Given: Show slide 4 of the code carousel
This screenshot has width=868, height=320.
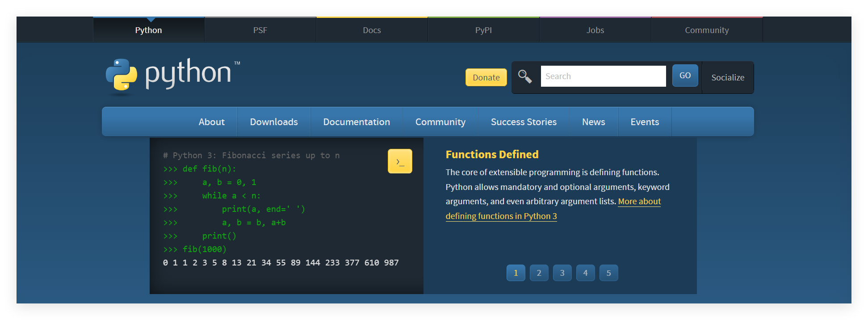Looking at the screenshot, I should coord(586,273).
